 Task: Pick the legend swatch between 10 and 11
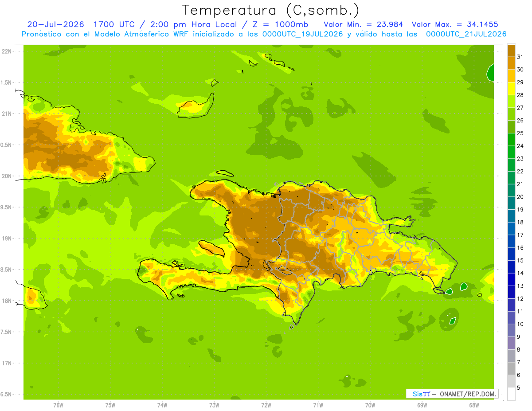511,317
